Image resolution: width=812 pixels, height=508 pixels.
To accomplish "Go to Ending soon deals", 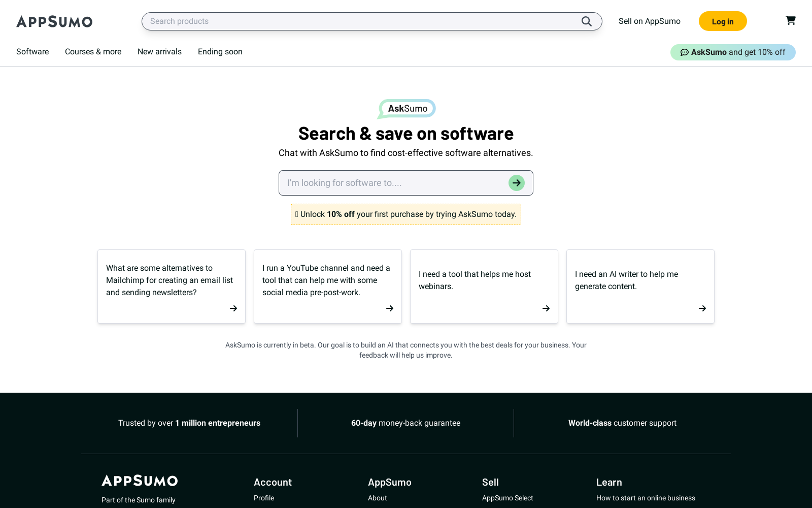I will coord(220,52).
